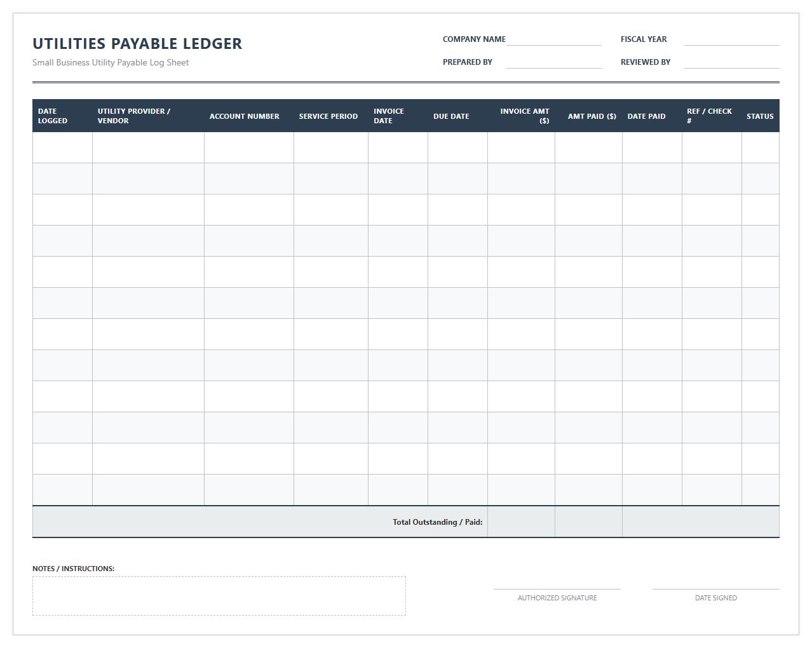Click the 'COMPANY NAME' label
This screenshot has width=812, height=648.
pyautogui.click(x=474, y=39)
